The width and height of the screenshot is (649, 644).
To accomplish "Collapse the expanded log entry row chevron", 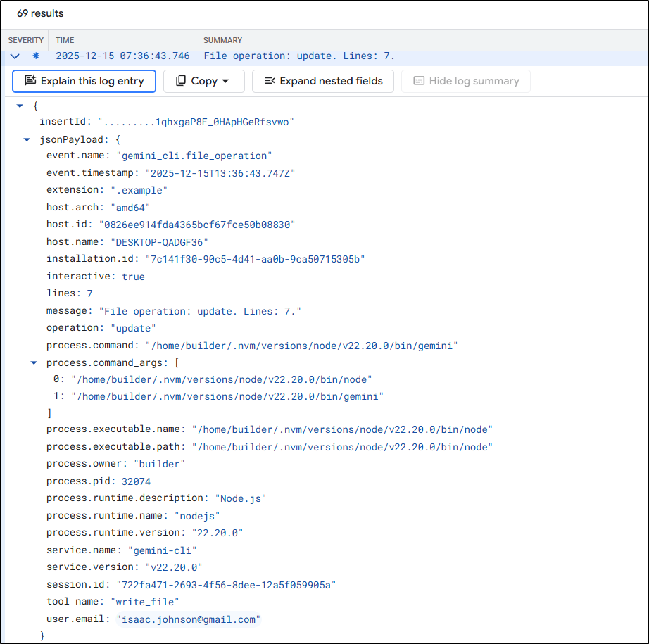I will (x=15, y=56).
